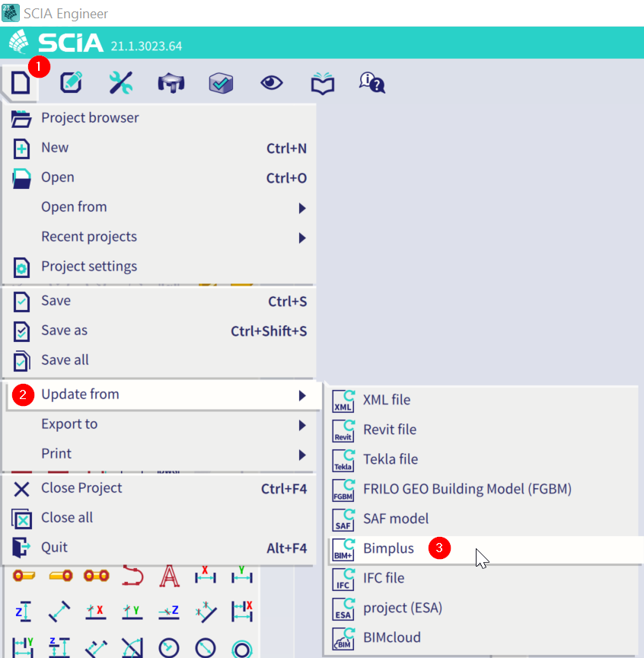Screen dimensions: 644x658
Task: Open the File menu document icon
Action: point(21,82)
